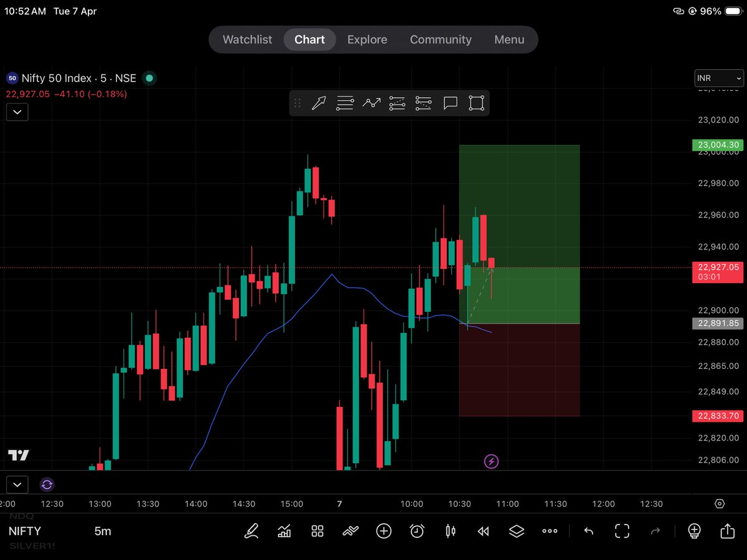This screenshot has height=560, width=747.
Task: Select the 23,004.30 take-profit price label
Action: 717,145
